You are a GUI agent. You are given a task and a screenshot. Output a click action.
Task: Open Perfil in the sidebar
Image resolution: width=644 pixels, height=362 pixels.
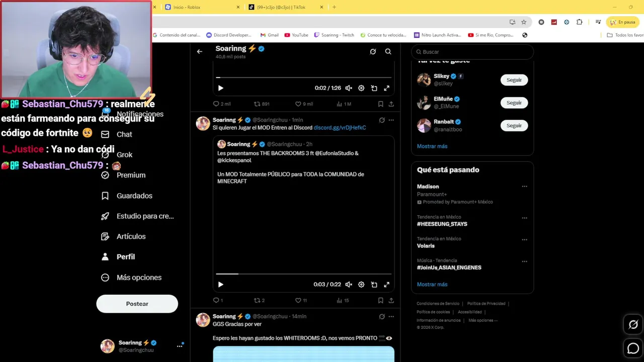pos(118,257)
